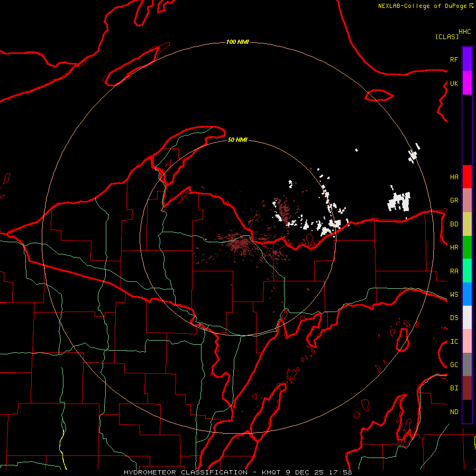This screenshot has width=476, height=476.
Task: Click the 'BD' legend label
Action: [454, 224]
